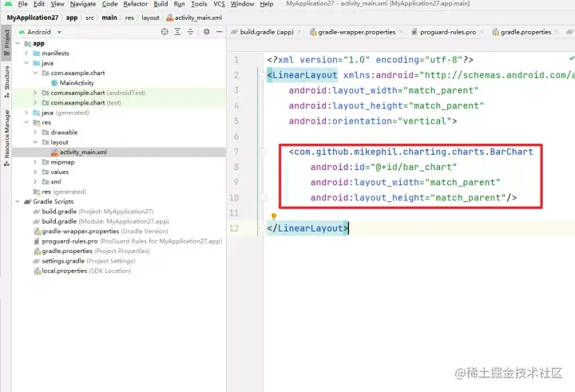The image size is (575, 392).
Task: Open local.properties (SDK Location)
Action: point(82,271)
